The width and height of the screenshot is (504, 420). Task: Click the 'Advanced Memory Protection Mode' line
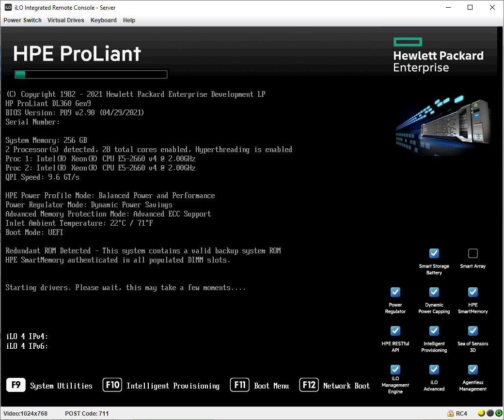(x=109, y=214)
